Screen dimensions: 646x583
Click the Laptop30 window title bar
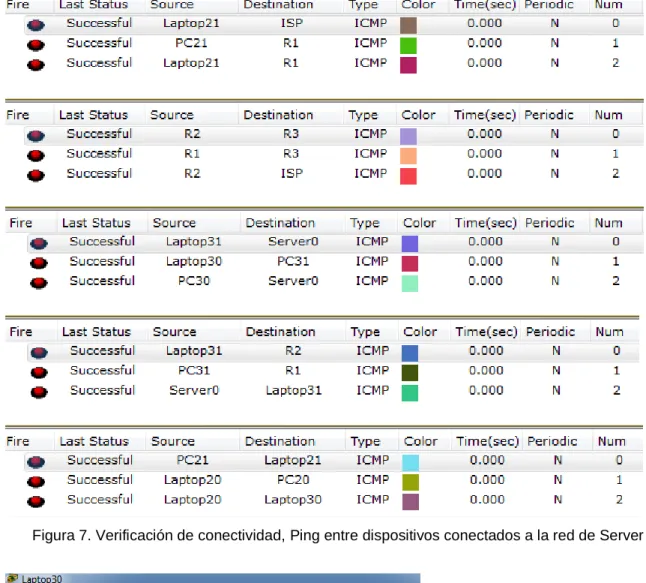[x=213, y=578]
